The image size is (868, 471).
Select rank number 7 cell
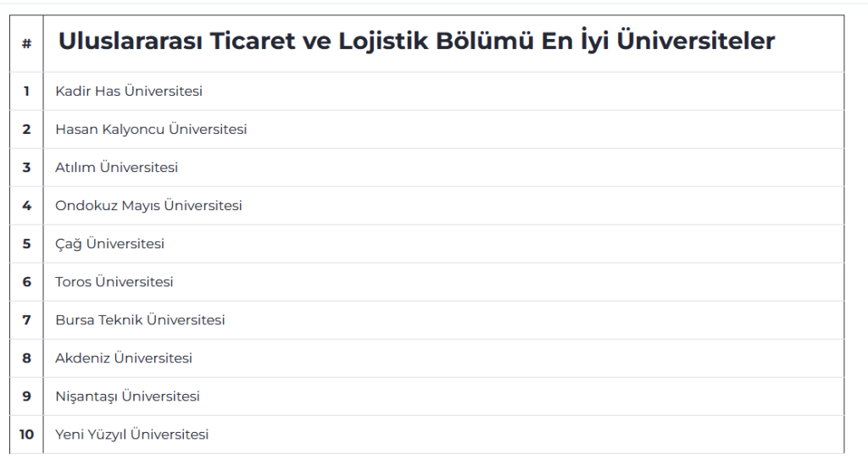click(x=26, y=320)
